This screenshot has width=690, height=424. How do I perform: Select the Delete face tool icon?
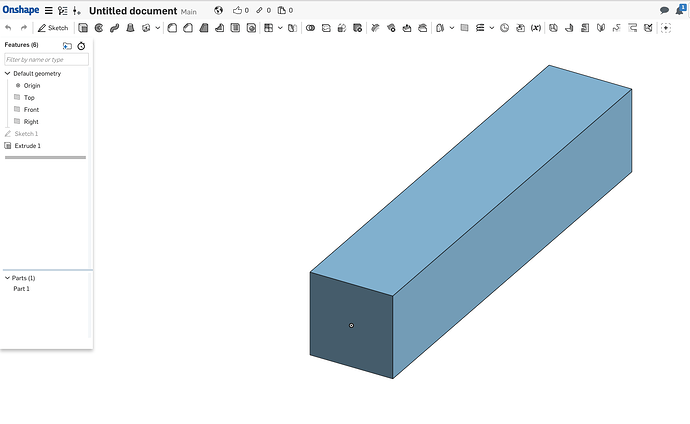[391, 28]
